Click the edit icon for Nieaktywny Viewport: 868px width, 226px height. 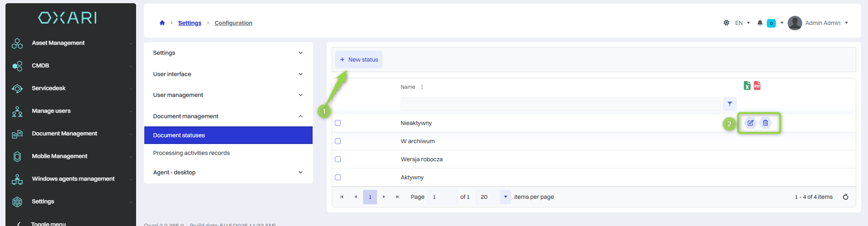(x=750, y=123)
